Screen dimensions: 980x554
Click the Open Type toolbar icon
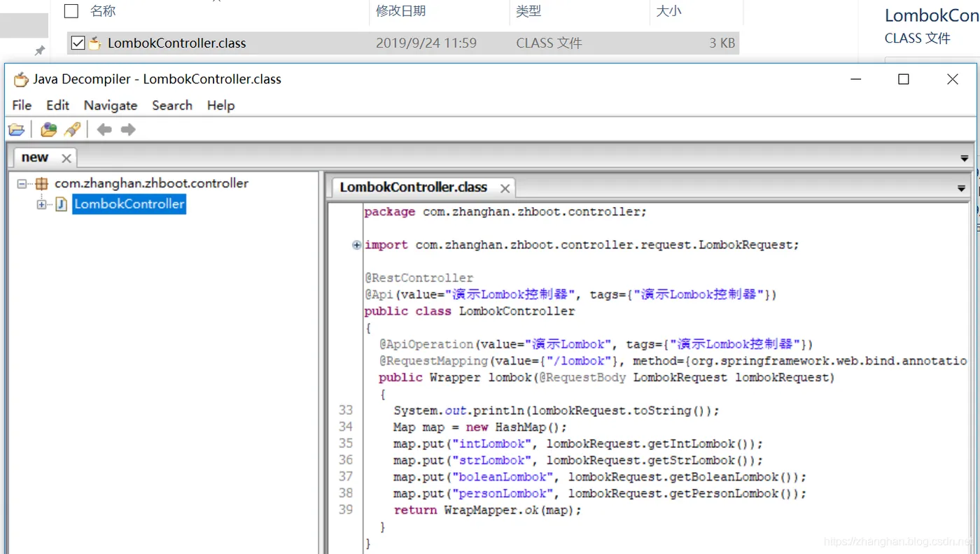coord(48,129)
